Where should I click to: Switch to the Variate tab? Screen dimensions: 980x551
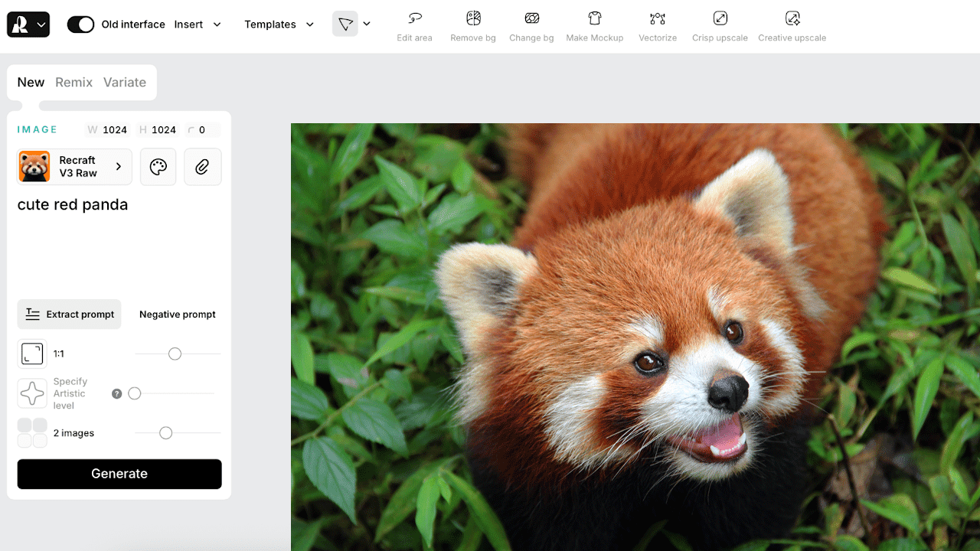[x=124, y=83]
